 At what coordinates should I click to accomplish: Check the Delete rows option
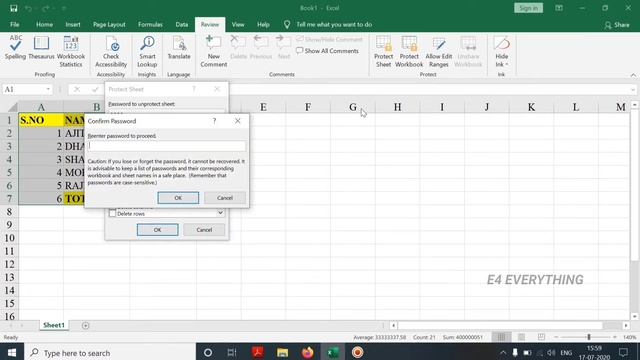(112, 213)
